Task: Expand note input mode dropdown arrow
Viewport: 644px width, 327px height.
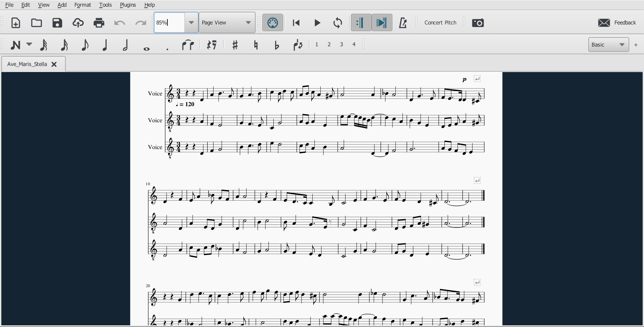Action: tap(29, 45)
